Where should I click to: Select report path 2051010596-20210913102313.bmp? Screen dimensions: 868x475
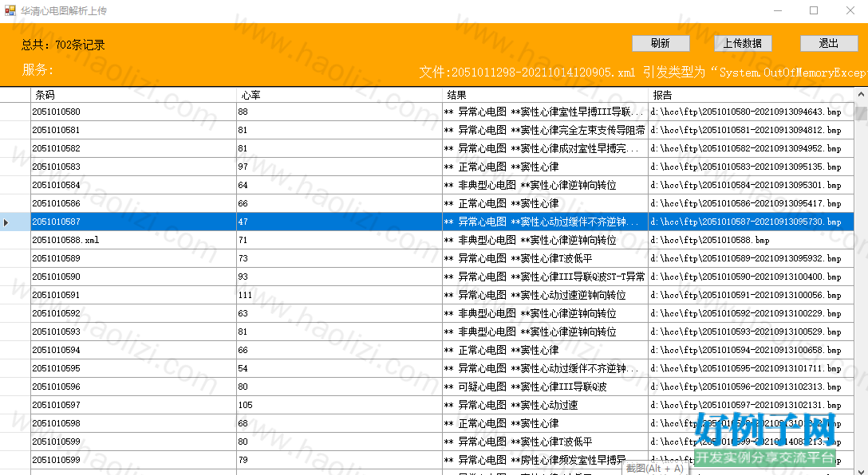[x=752, y=386]
